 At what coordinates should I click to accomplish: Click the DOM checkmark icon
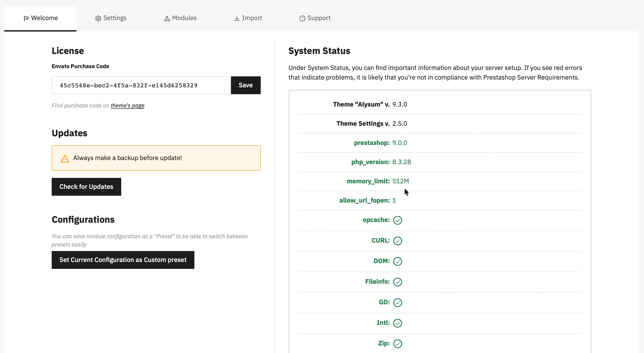tap(397, 261)
